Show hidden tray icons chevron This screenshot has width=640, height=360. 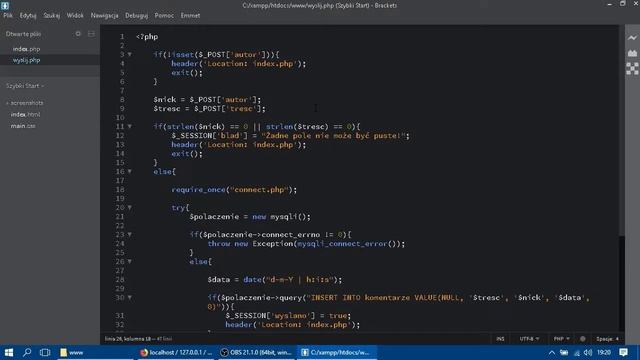pos(552,352)
